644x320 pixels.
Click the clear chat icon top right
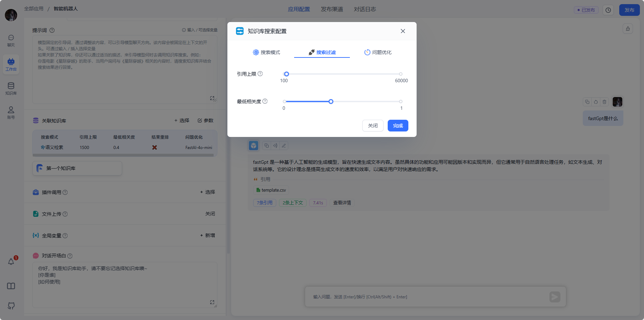[x=628, y=29]
